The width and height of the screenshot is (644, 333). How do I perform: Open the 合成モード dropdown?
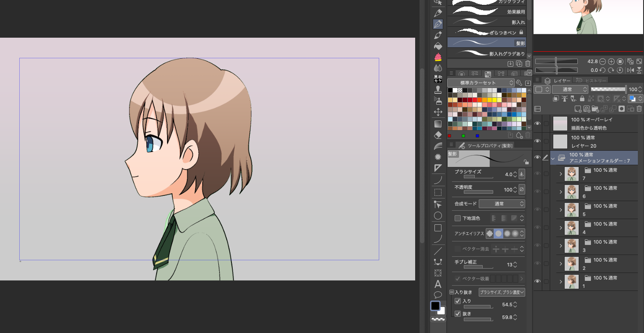click(502, 203)
